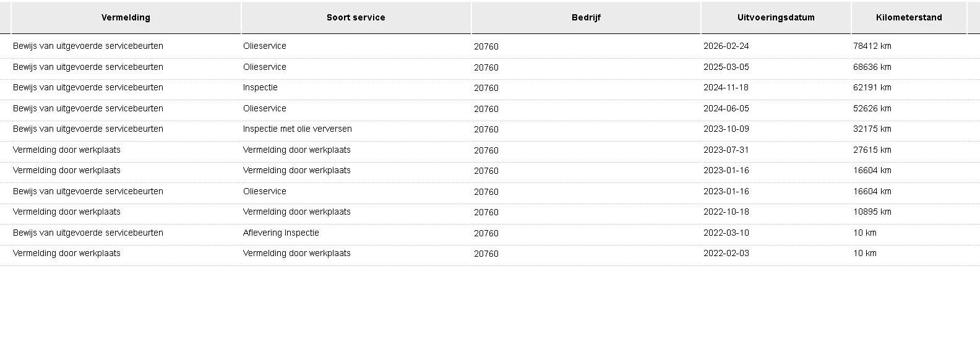Sort by the Vermelding column header

point(126,17)
